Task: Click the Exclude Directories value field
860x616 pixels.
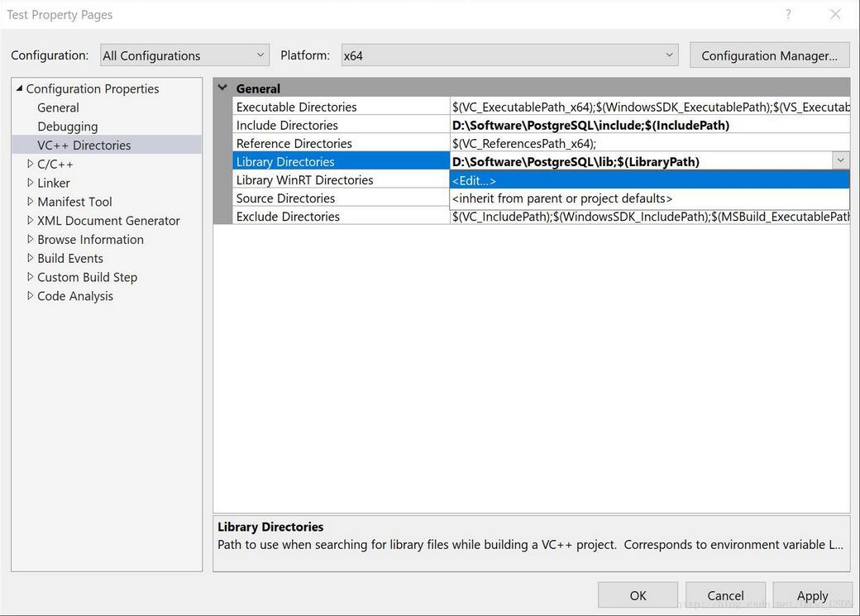Action: click(650, 216)
